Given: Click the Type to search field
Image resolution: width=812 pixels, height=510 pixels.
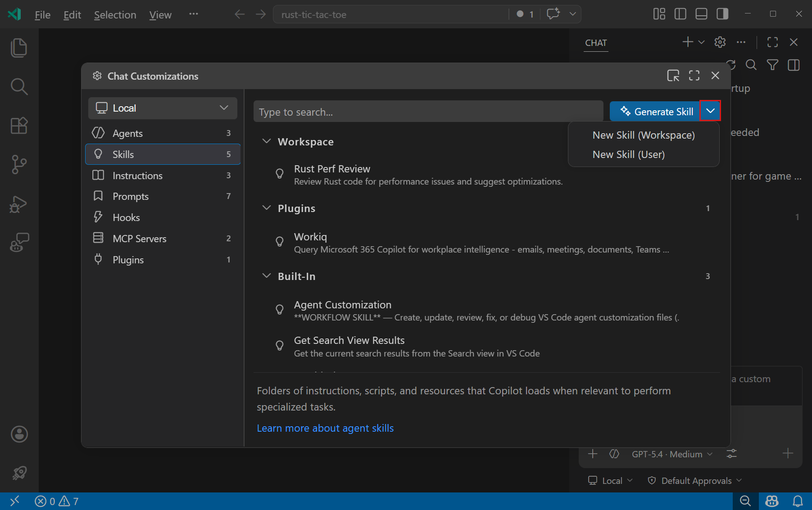Looking at the screenshot, I should coord(428,111).
